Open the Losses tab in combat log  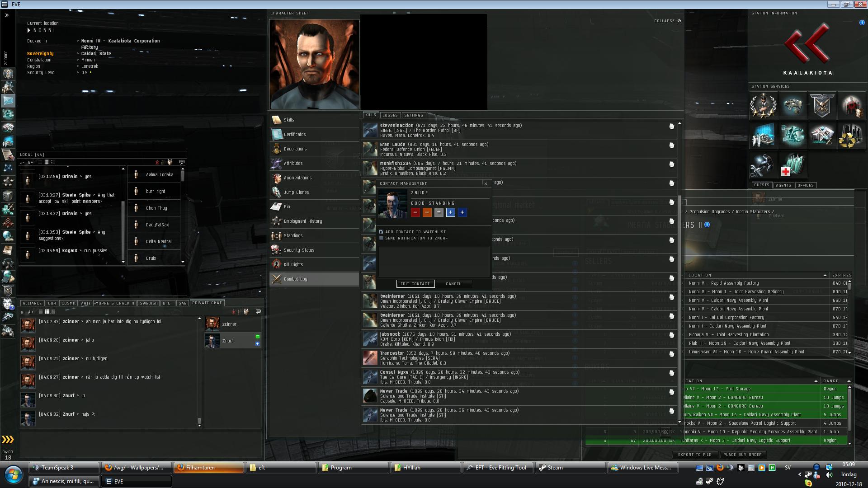(x=390, y=115)
